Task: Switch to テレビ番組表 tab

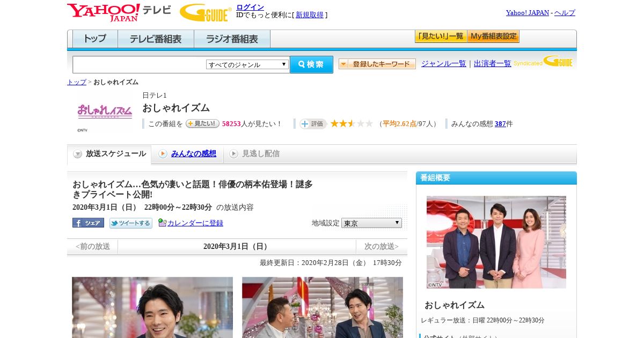Action: [156, 39]
